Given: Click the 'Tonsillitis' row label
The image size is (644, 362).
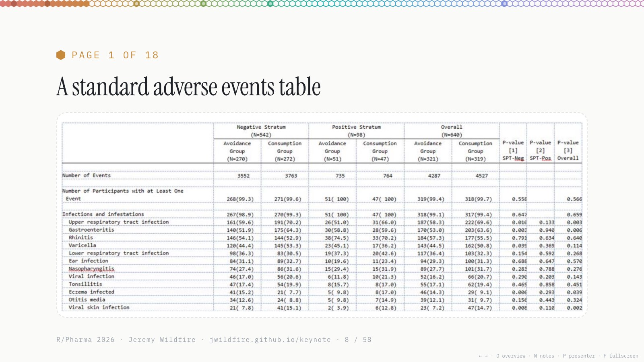Looking at the screenshot, I should 85,284.
